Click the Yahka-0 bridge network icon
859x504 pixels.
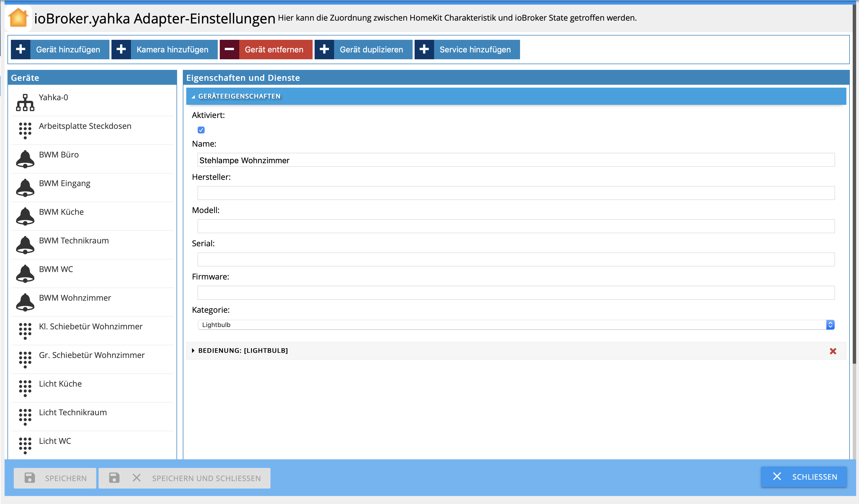[x=25, y=102]
